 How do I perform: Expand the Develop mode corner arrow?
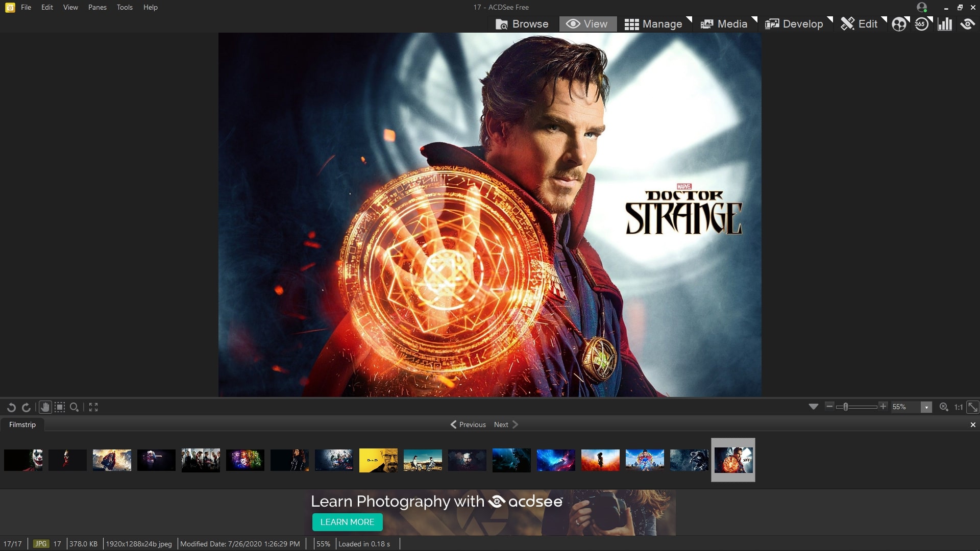tap(830, 20)
